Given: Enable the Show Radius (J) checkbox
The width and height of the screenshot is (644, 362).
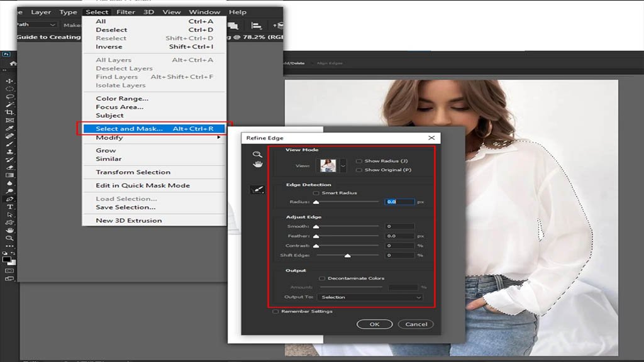Looking at the screenshot, I should coord(359,161).
